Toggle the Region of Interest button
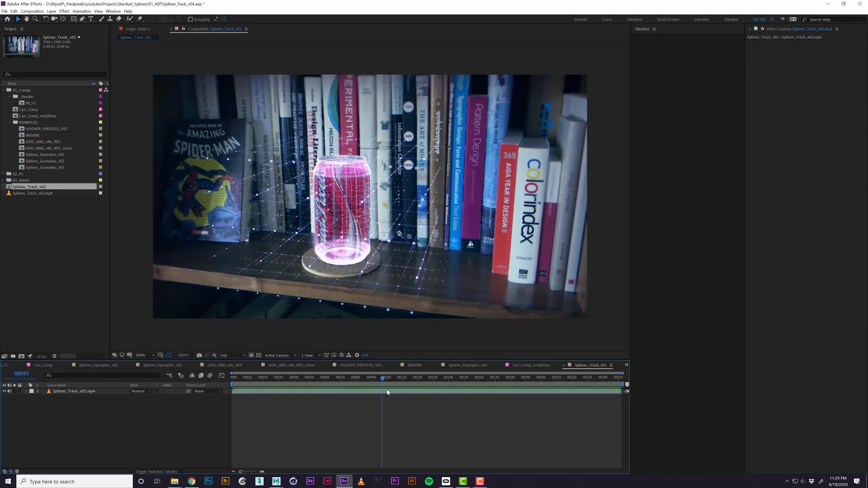868x488 pixels. click(251, 355)
